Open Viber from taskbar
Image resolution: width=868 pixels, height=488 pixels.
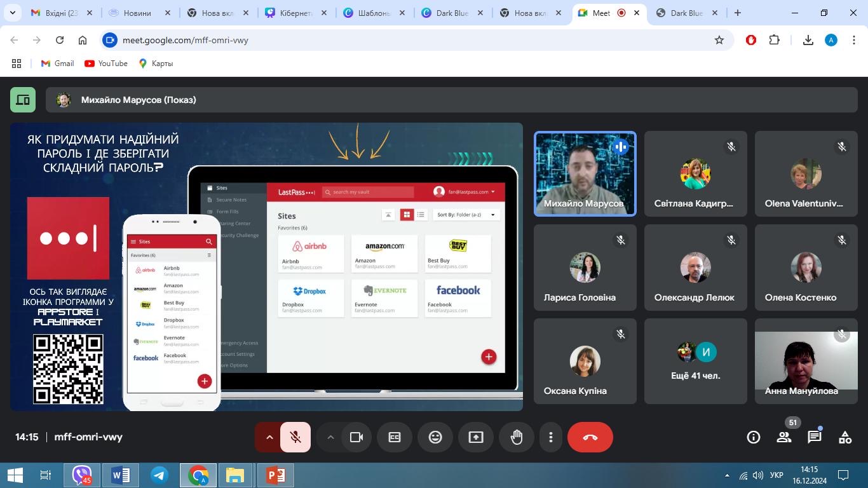click(82, 475)
